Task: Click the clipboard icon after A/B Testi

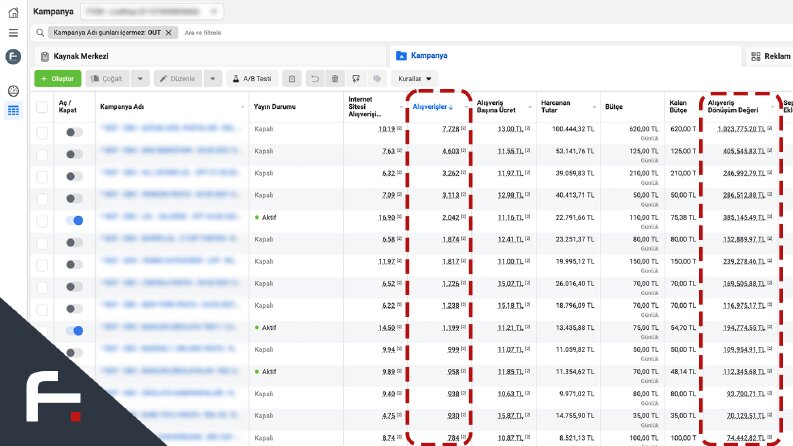Action: 292,79
